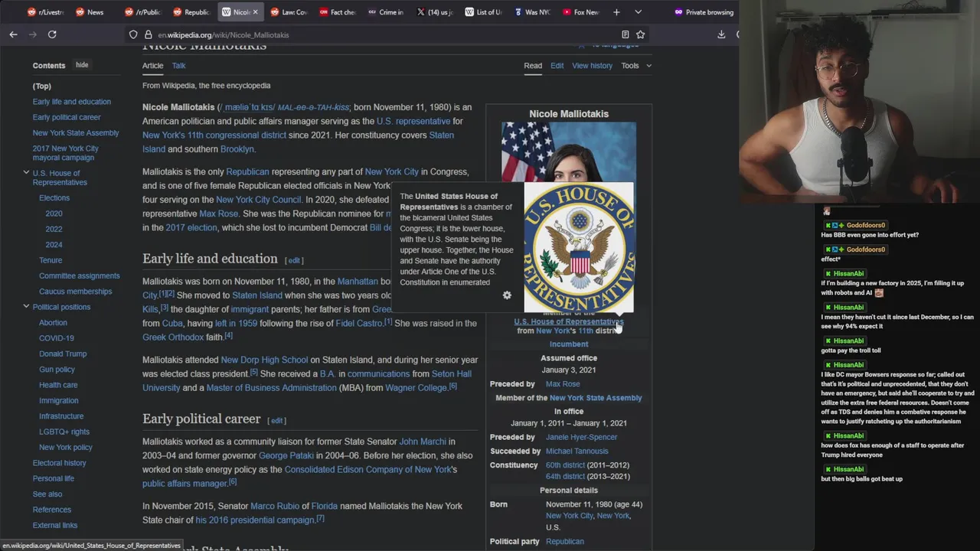
Task: Jump to the 2024 contents entry
Action: (54, 245)
